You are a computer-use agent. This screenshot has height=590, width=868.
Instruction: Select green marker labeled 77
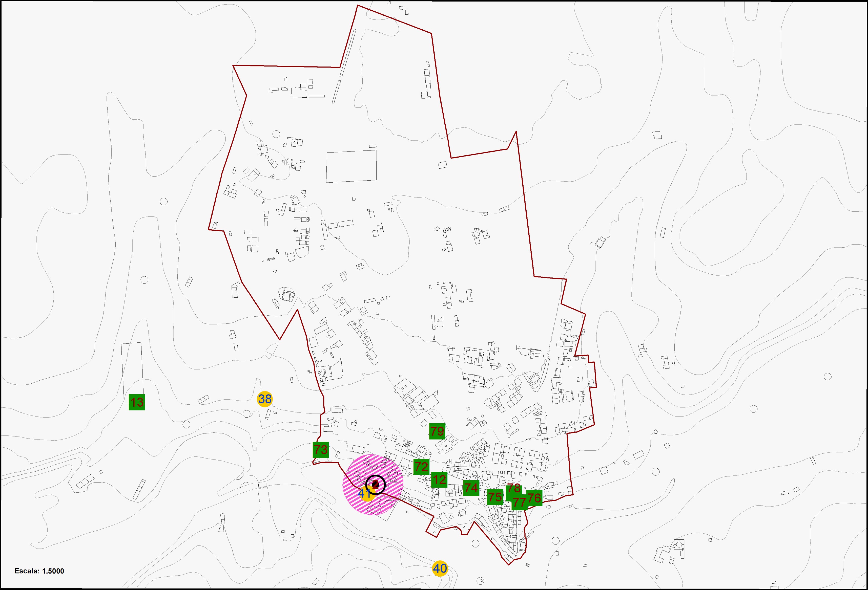(x=519, y=503)
